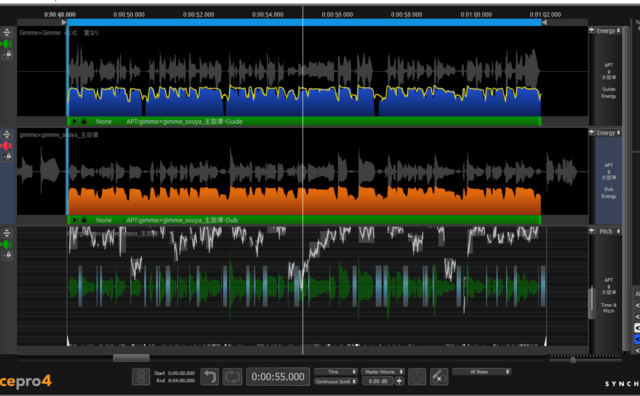640x396 pixels.
Task: Click 'None' label on Dub region bar
Action: click(103, 220)
